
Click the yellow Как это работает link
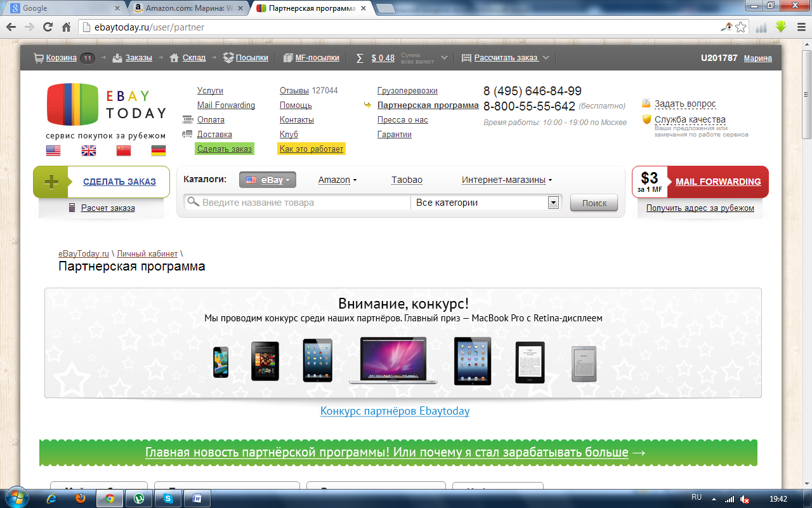pos(311,149)
